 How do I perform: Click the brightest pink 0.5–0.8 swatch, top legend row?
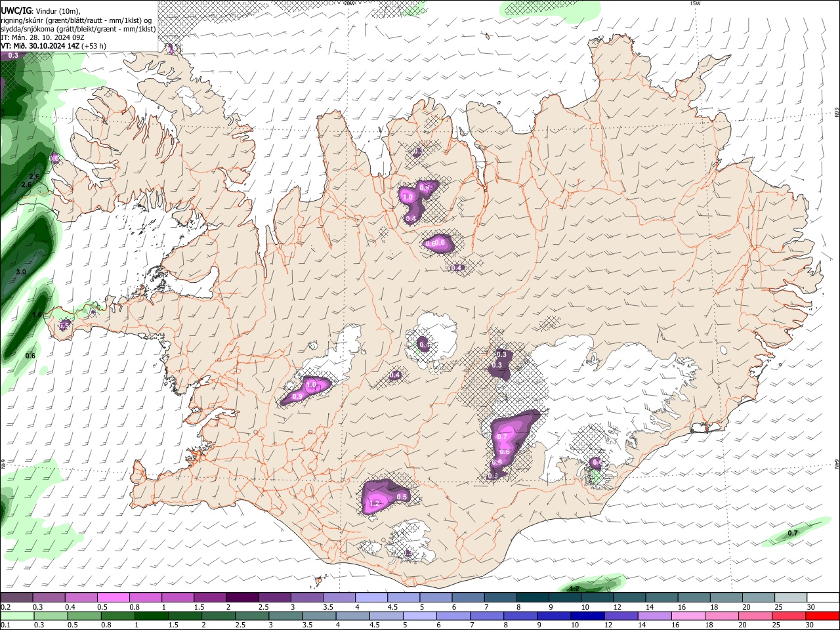[113, 597]
